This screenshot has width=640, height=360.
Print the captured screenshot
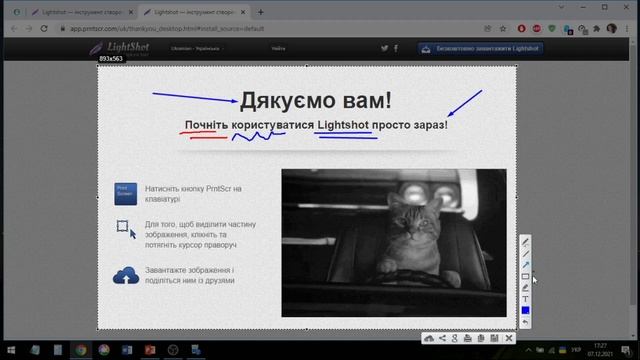[x=468, y=338]
